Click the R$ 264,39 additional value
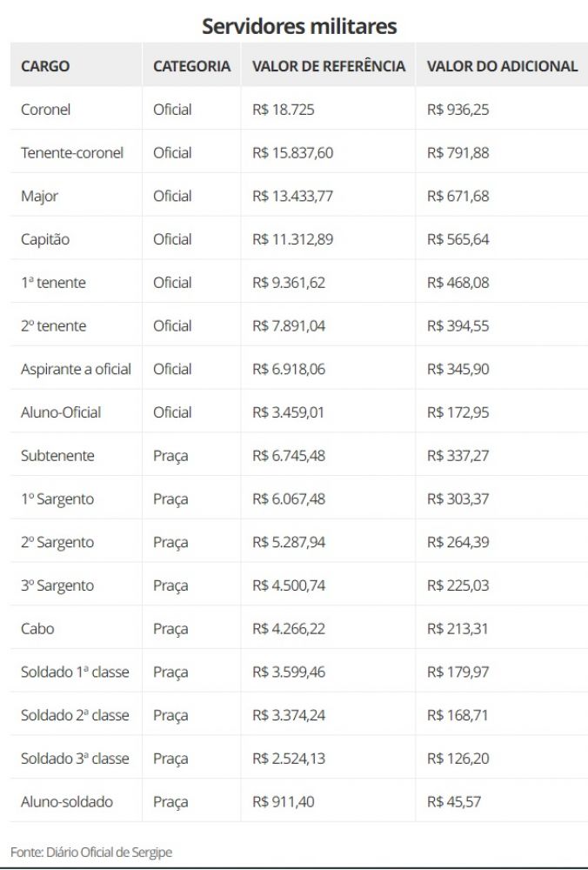 click(x=458, y=542)
